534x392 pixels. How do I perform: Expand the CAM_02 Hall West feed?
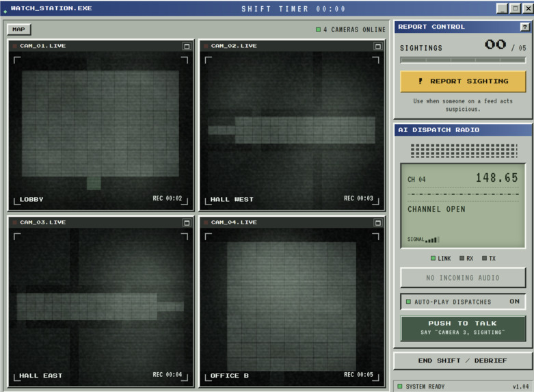(x=377, y=46)
